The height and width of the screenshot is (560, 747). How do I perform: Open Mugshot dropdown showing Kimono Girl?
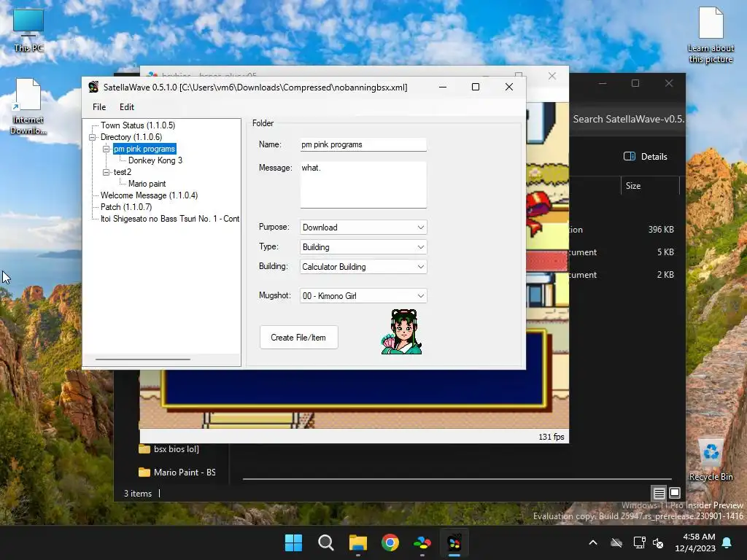pyautogui.click(x=363, y=296)
